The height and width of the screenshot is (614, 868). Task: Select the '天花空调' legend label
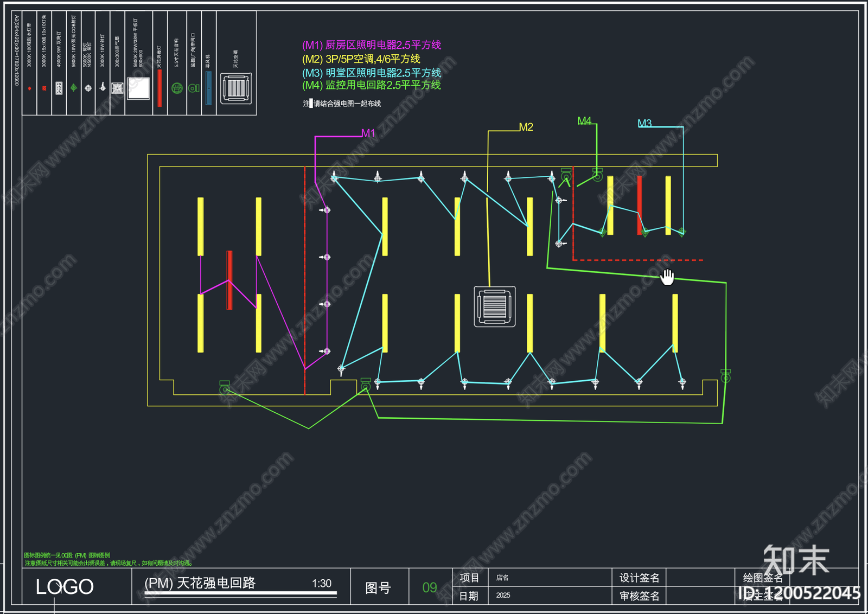[x=235, y=59]
